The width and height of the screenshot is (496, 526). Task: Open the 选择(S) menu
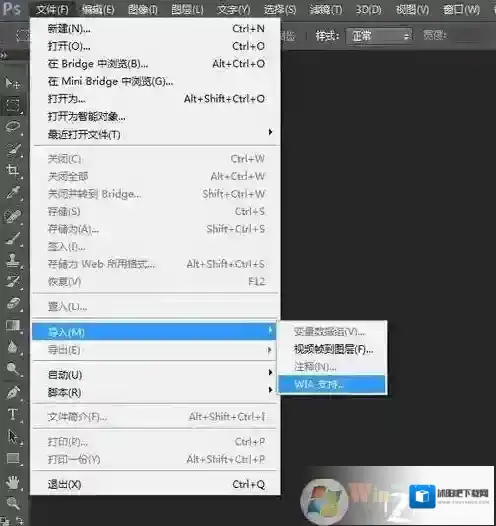280,9
